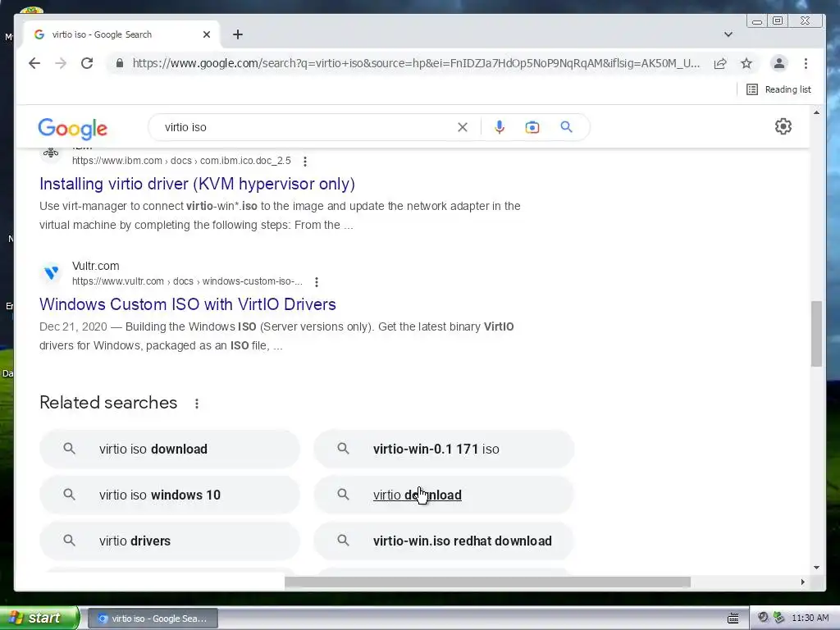
Task: Open Windows Custom ISO with VirtIO Drivers
Action: [188, 304]
